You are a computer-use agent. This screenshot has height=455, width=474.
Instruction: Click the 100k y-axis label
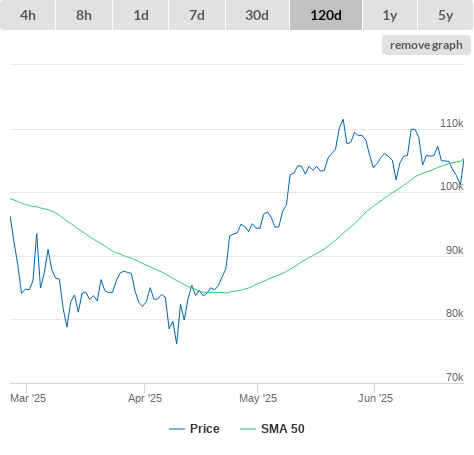(x=452, y=186)
